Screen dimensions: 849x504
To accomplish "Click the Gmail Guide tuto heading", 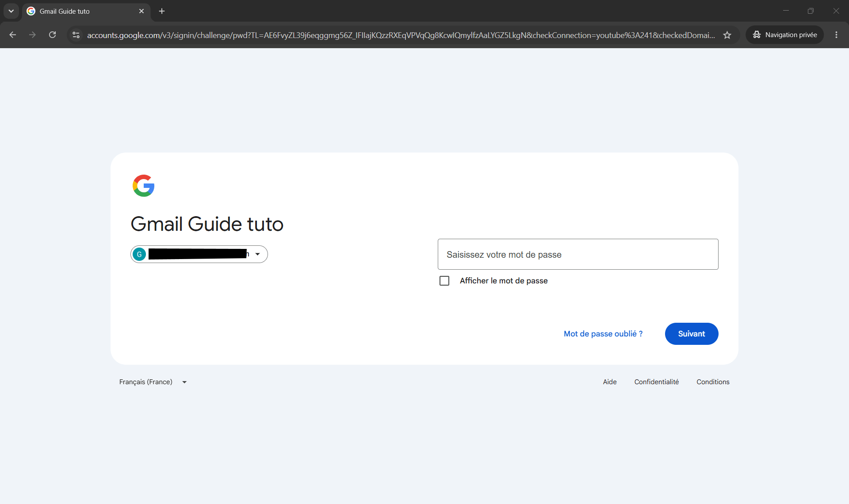I will 207,224.
